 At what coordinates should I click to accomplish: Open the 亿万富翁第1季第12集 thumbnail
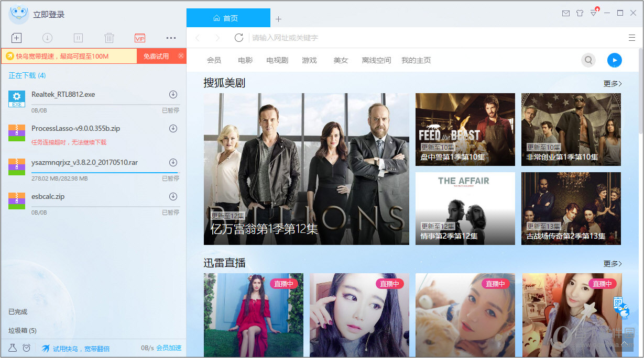coord(306,169)
